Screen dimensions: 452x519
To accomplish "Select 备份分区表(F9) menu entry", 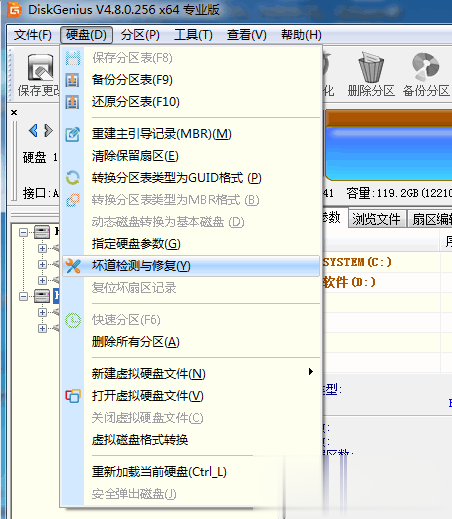I will [x=191, y=80].
